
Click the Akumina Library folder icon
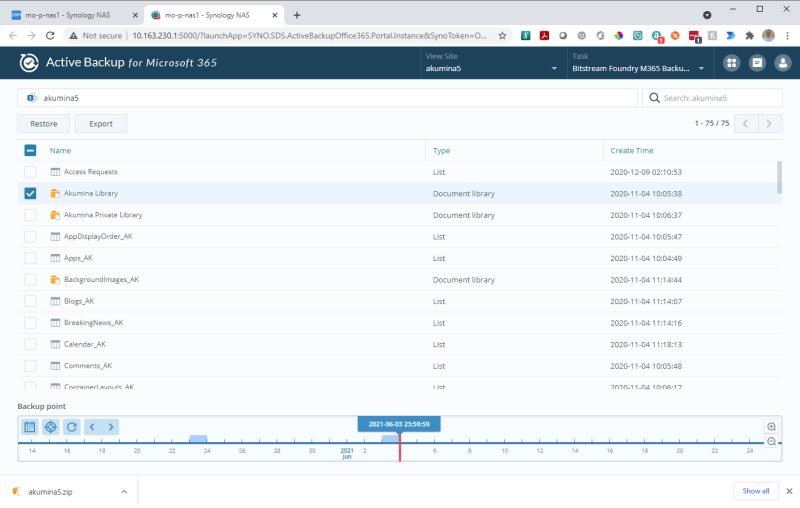pyautogui.click(x=55, y=193)
